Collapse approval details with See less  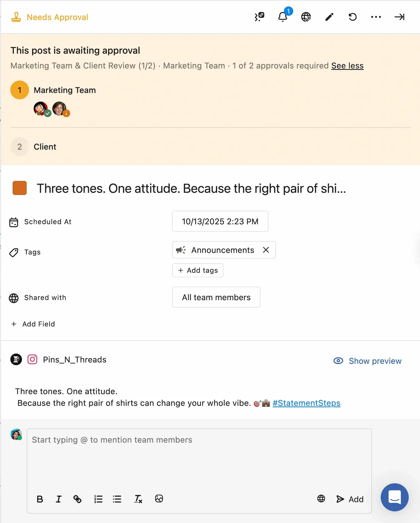pyautogui.click(x=347, y=66)
